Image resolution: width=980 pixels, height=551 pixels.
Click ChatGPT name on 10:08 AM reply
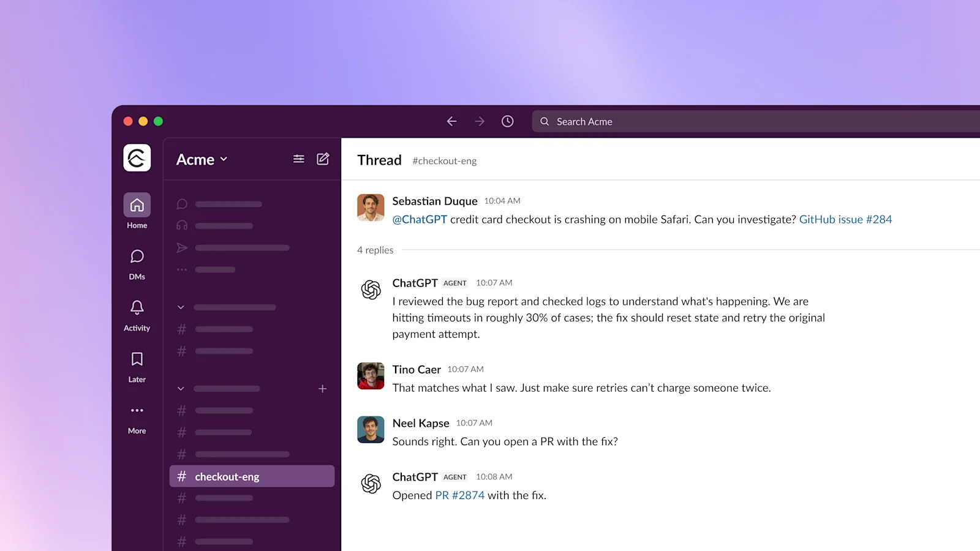(x=415, y=477)
